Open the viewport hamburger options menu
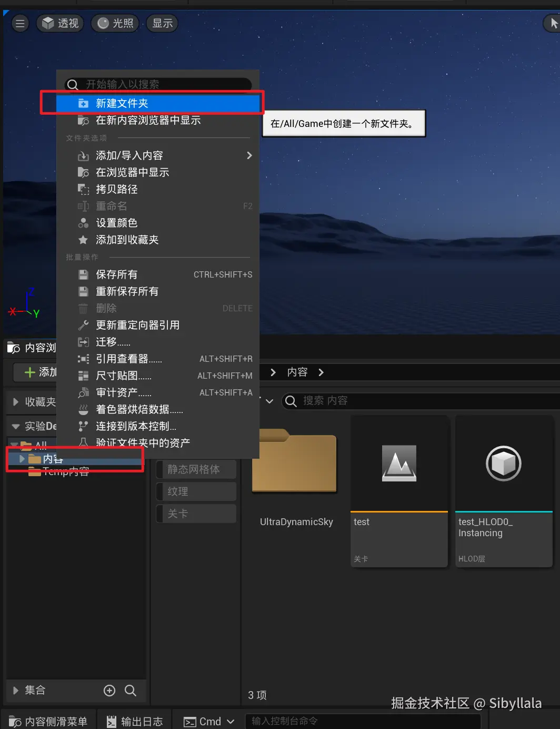560x729 pixels. (20, 23)
